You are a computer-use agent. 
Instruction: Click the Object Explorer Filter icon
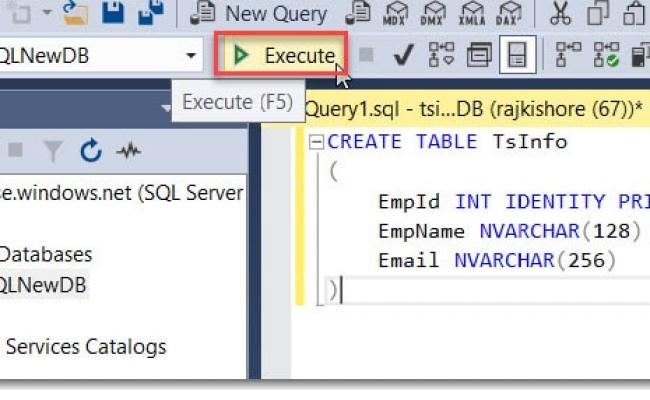pos(53,150)
